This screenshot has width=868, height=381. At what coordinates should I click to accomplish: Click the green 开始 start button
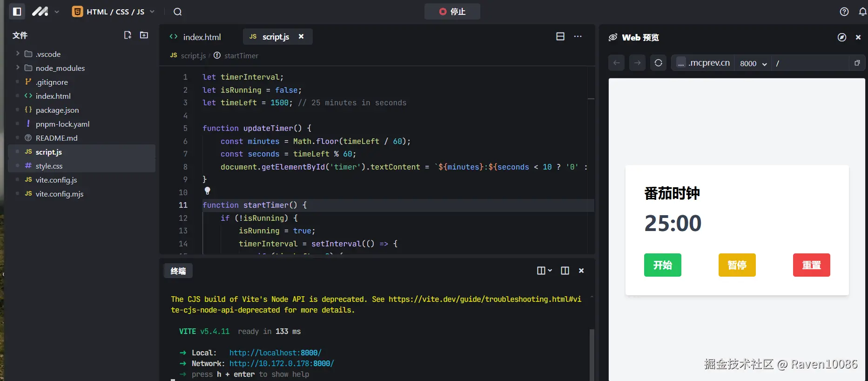662,265
